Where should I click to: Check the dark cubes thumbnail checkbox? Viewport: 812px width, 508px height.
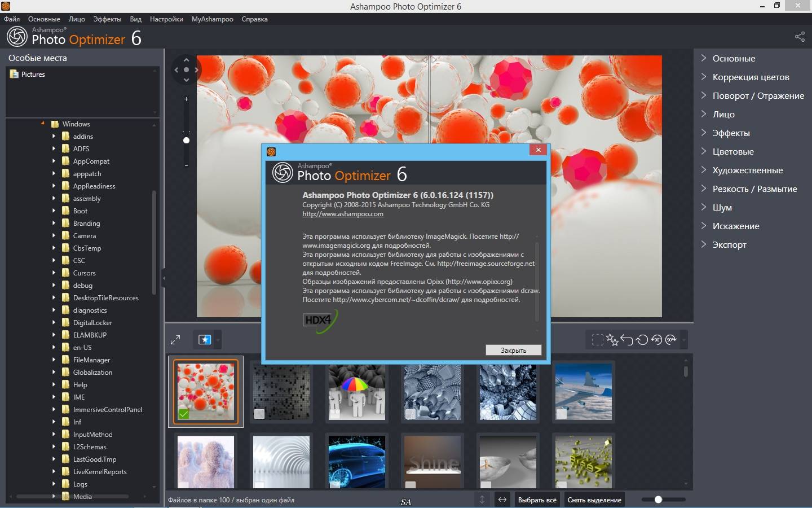tap(259, 414)
